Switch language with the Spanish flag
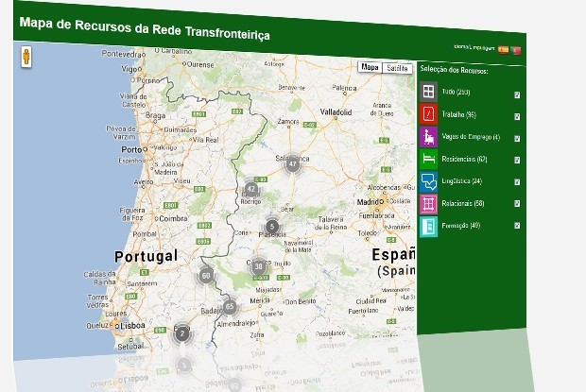Screen dimensions: 586x392 503,48
